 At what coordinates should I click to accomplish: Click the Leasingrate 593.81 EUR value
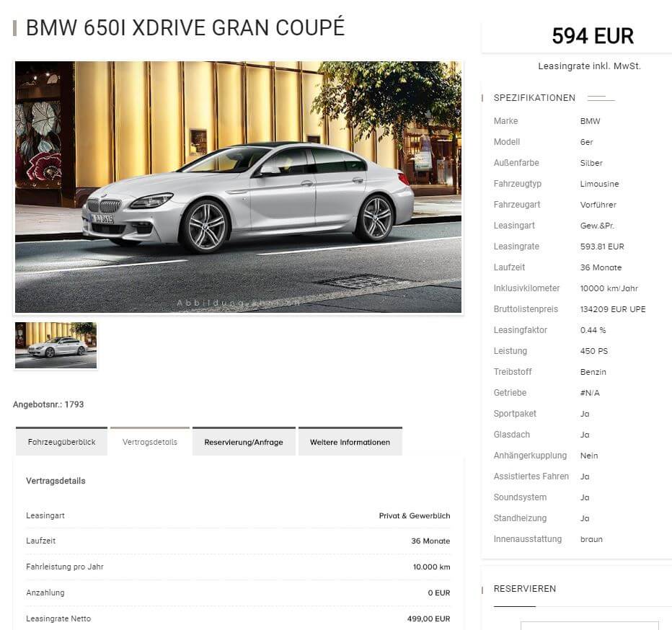pos(602,247)
